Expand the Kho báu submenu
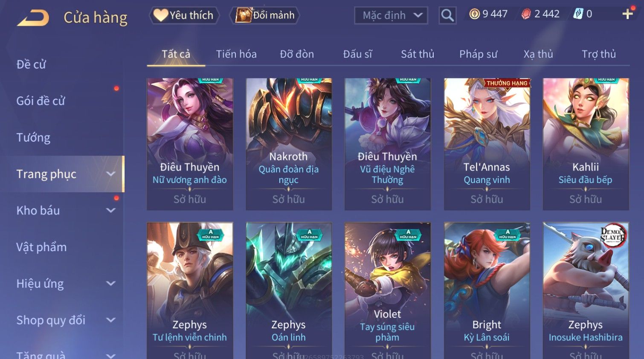 pyautogui.click(x=111, y=210)
